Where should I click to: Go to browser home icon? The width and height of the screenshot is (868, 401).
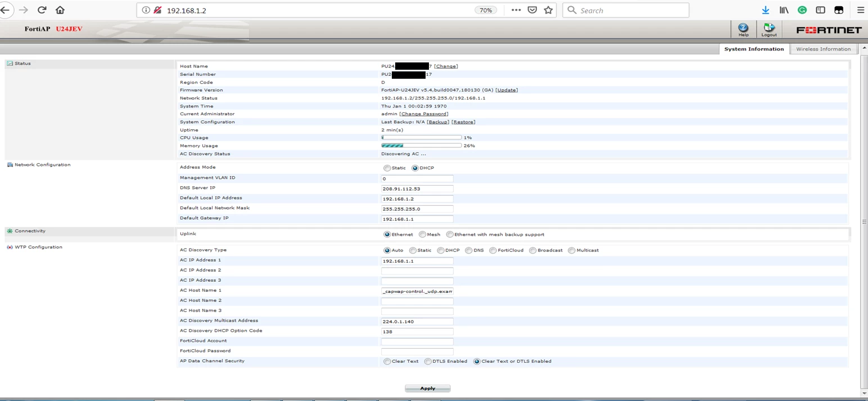(60, 10)
